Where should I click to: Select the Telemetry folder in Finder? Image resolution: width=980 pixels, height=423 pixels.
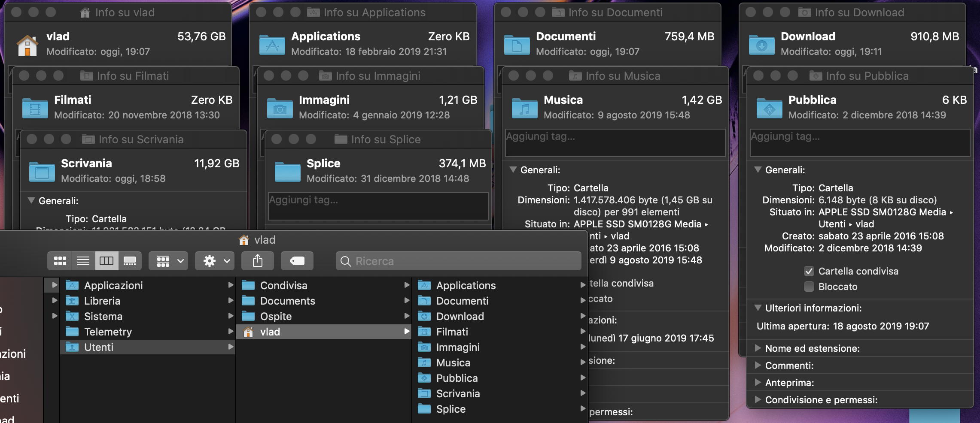tap(148, 332)
